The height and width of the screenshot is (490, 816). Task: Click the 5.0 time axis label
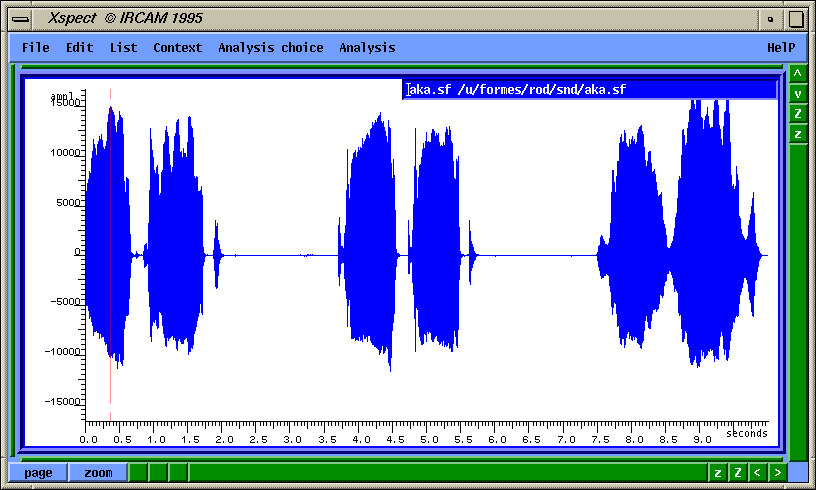[x=429, y=440]
